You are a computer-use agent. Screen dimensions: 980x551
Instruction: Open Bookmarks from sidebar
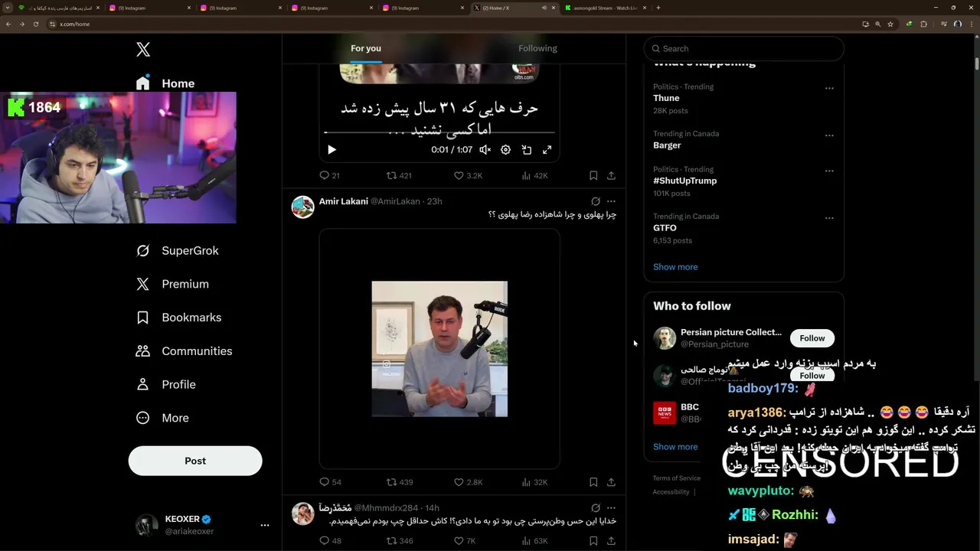point(178,318)
